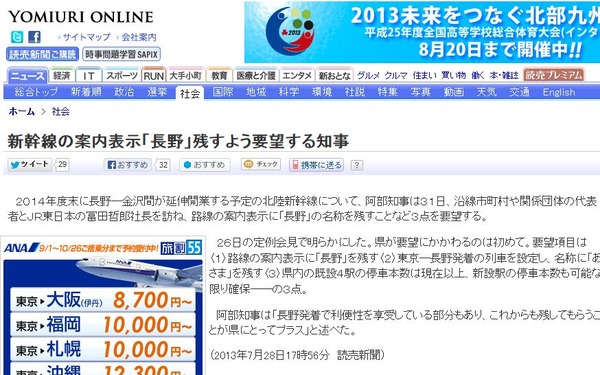Select the active 社会 submenu tab
Image resolution: width=600 pixels, height=375 pixels.
click(x=190, y=93)
